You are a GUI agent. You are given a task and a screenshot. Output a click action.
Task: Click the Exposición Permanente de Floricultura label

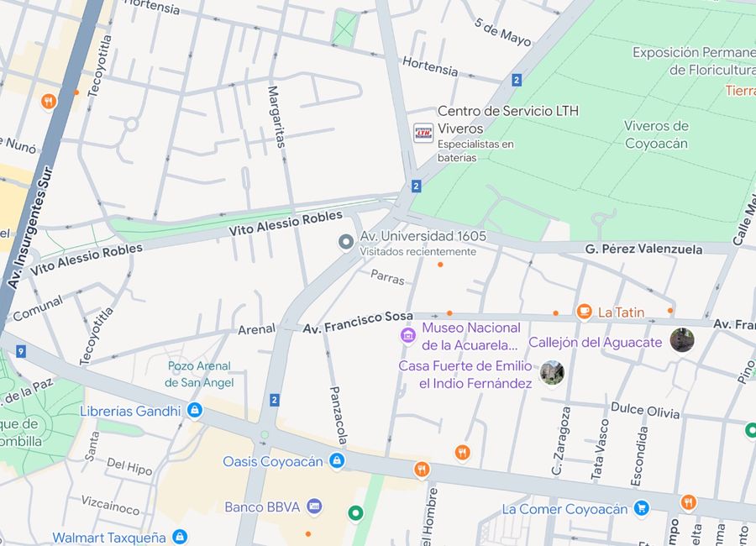[x=695, y=60]
